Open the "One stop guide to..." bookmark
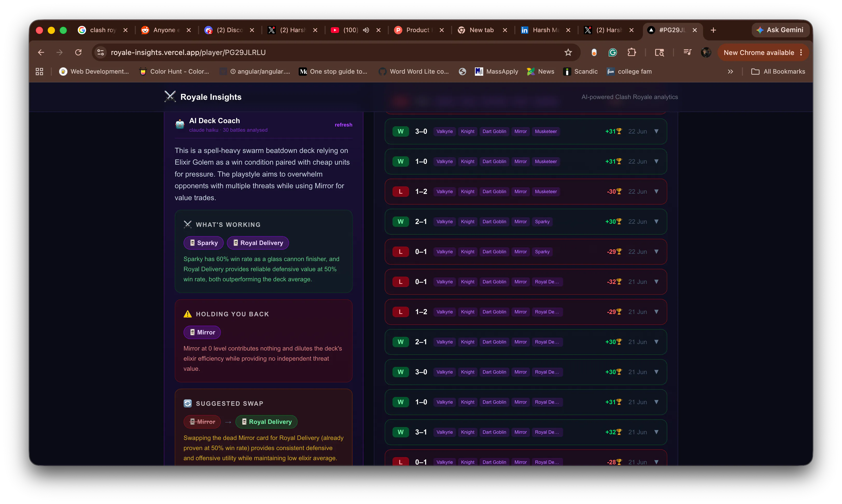The width and height of the screenshot is (842, 504). pyautogui.click(x=333, y=71)
